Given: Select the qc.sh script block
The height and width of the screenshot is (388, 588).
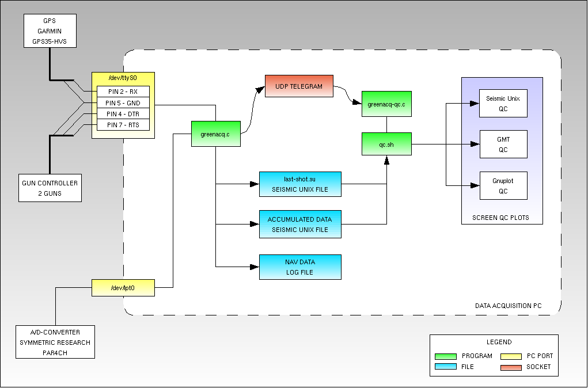Looking at the screenshot, I should (x=386, y=144).
